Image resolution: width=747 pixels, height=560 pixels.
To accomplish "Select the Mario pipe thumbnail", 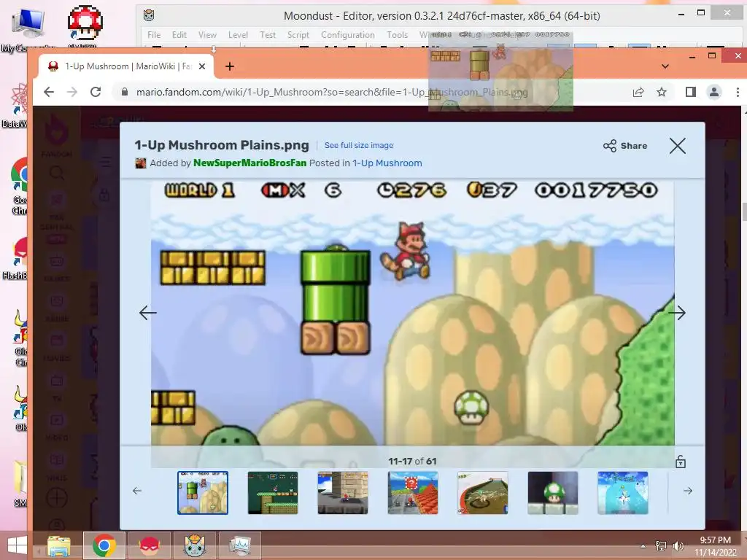I will 203,493.
